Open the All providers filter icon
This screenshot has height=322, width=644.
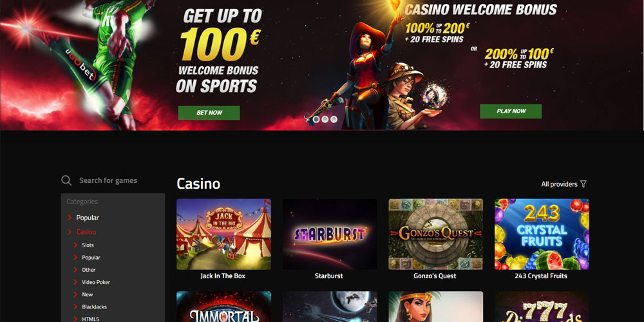click(x=583, y=184)
